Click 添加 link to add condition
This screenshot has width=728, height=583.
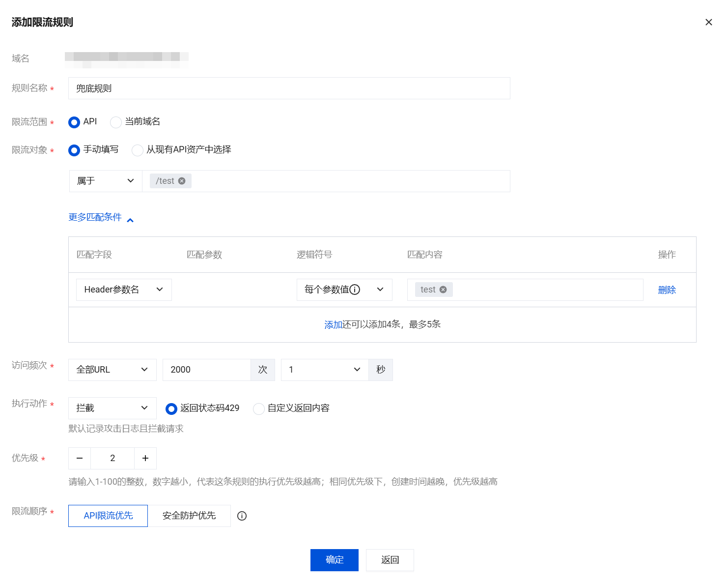pos(333,324)
